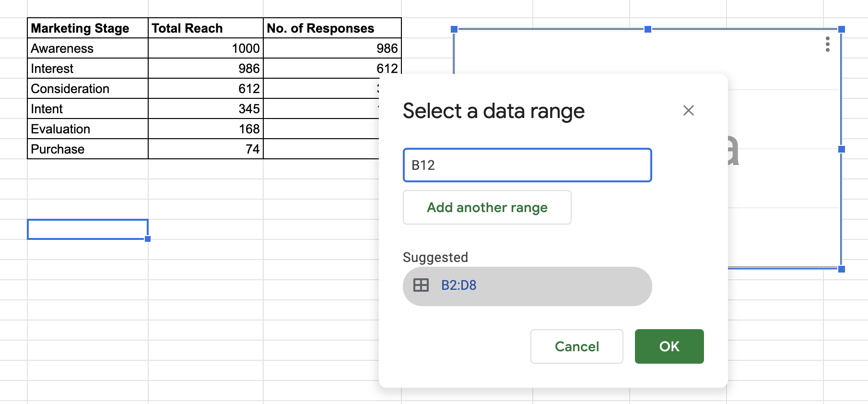868x404 pixels.
Task: Close the Select a data range dialog
Action: point(688,111)
